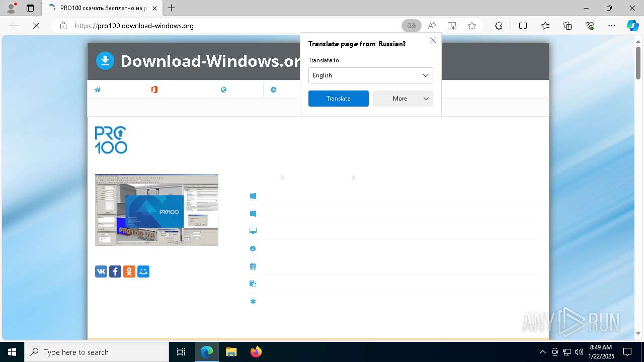Click the scrollbar down arrow
The image size is (644, 362).
tap(638, 334)
